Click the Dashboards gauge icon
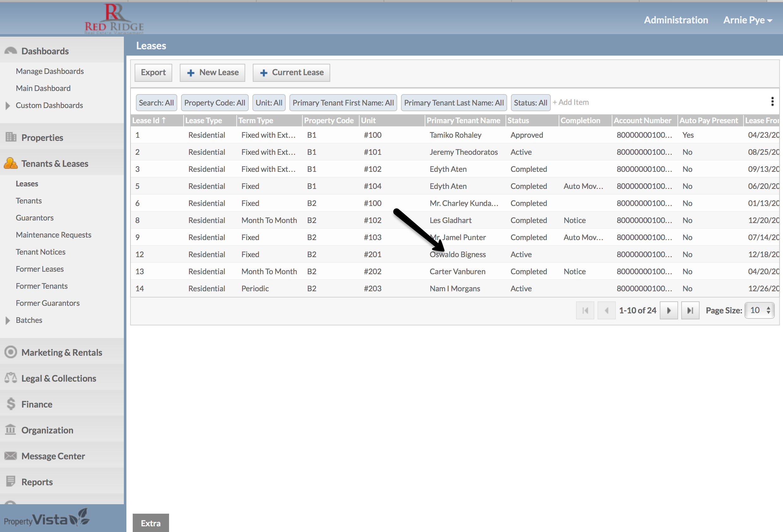This screenshot has height=532, width=783. 10,51
